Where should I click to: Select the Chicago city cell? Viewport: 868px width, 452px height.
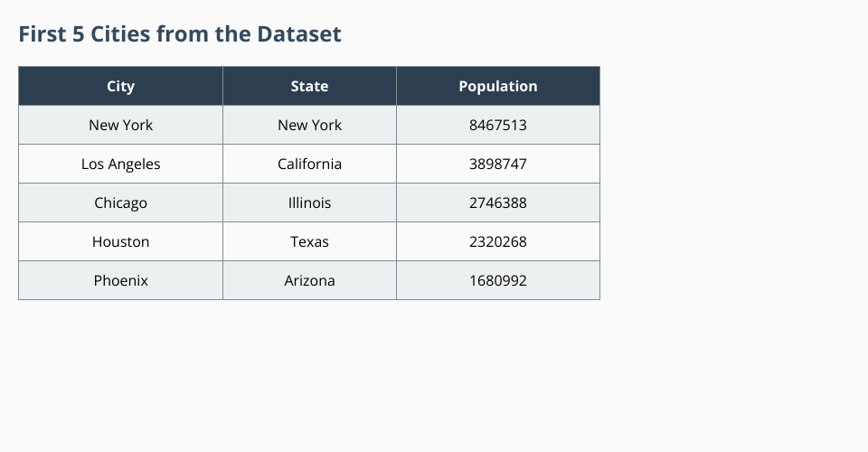coord(120,203)
